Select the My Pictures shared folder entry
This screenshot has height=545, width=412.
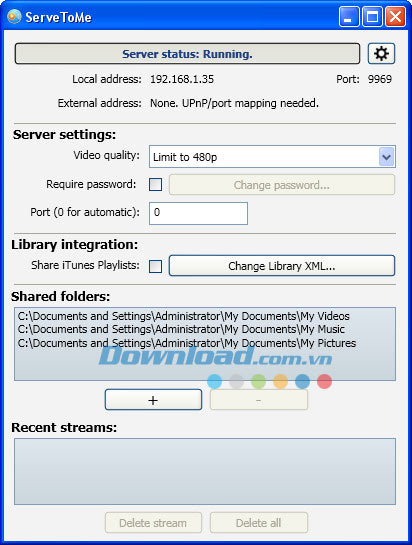pos(187,343)
